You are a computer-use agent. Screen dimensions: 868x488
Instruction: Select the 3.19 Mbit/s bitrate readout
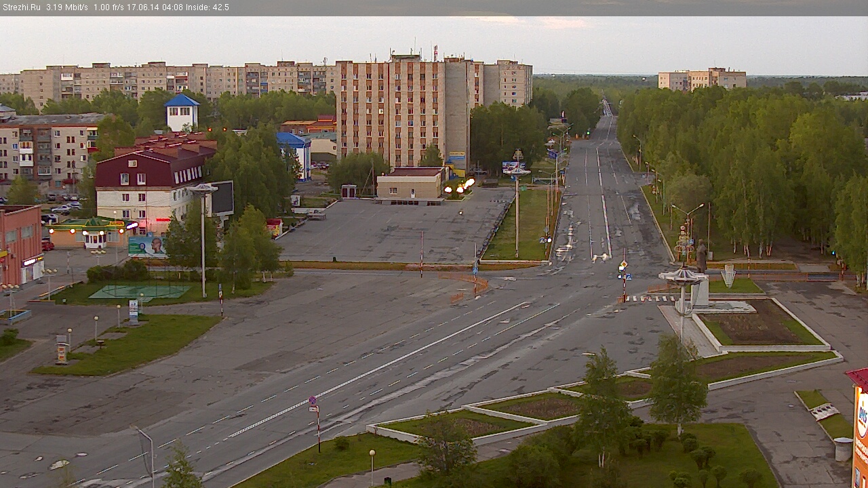coord(67,7)
